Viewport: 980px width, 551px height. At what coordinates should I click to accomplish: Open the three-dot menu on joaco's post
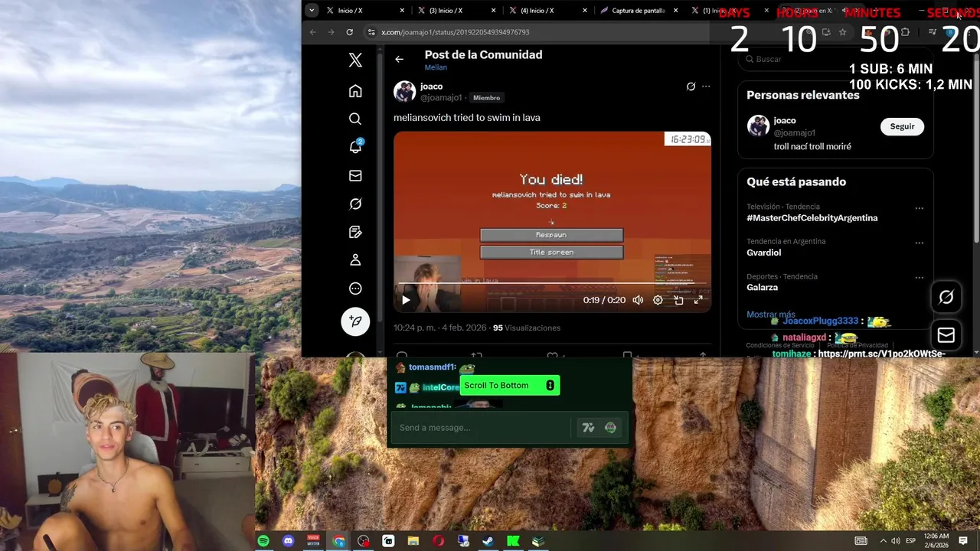point(706,86)
